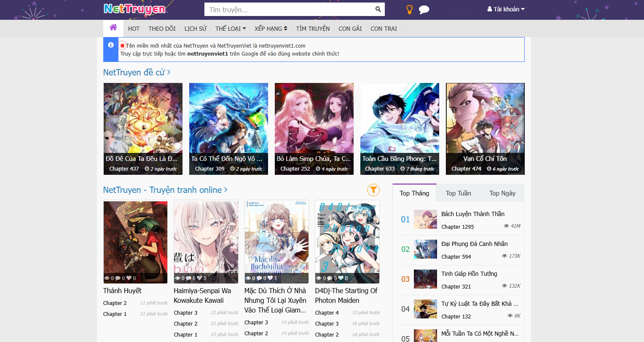Click the NetTruyen logo

[x=134, y=9]
